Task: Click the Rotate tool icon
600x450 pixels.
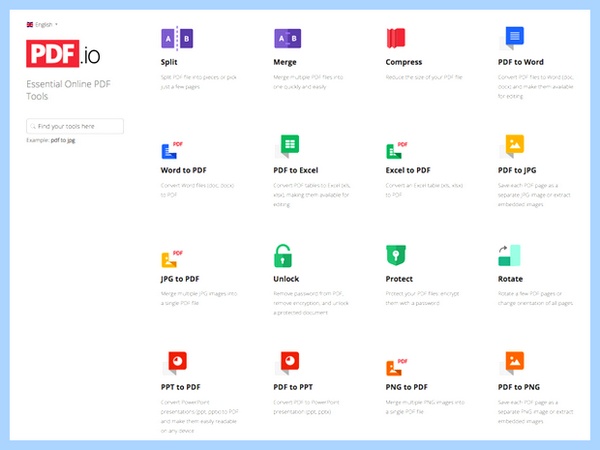Action: pyautogui.click(x=509, y=255)
